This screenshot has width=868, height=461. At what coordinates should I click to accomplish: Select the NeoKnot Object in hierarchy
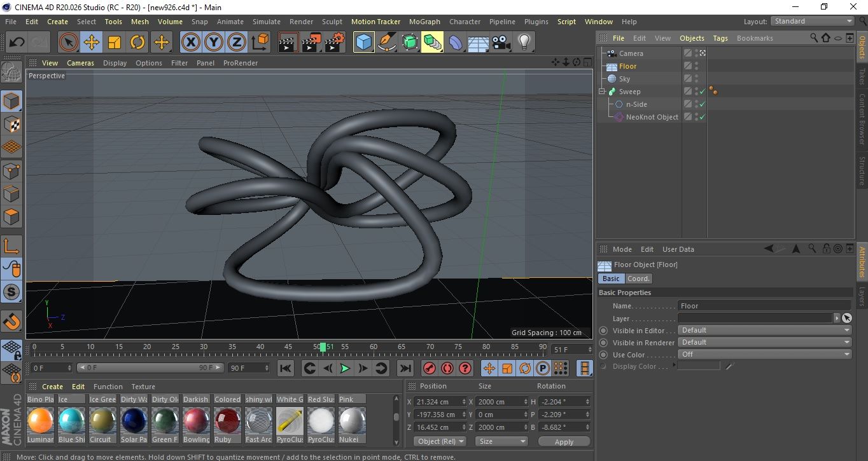(652, 117)
